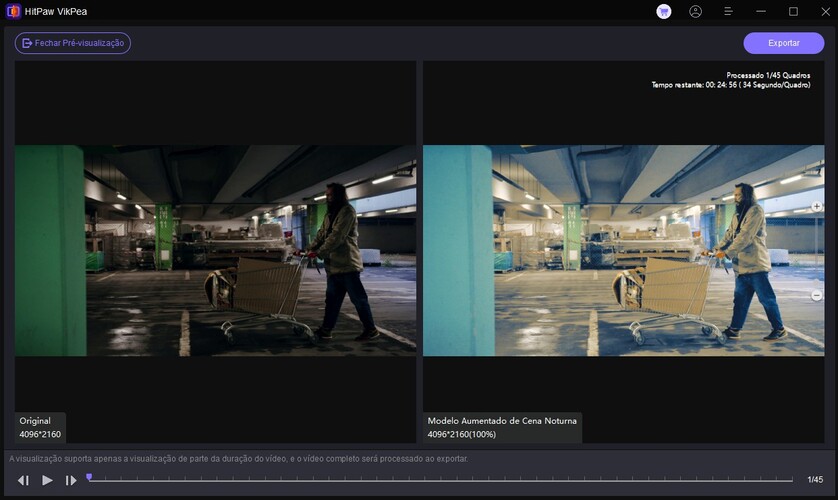Click the purple playhead on the timeline
This screenshot has width=838, height=500.
[x=89, y=478]
